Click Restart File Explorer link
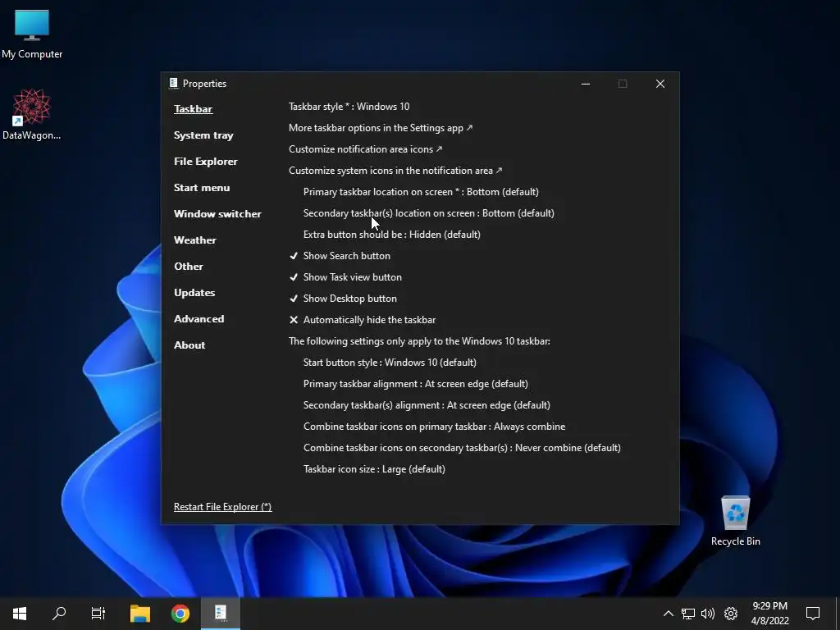The width and height of the screenshot is (840, 630). pyautogui.click(x=223, y=507)
